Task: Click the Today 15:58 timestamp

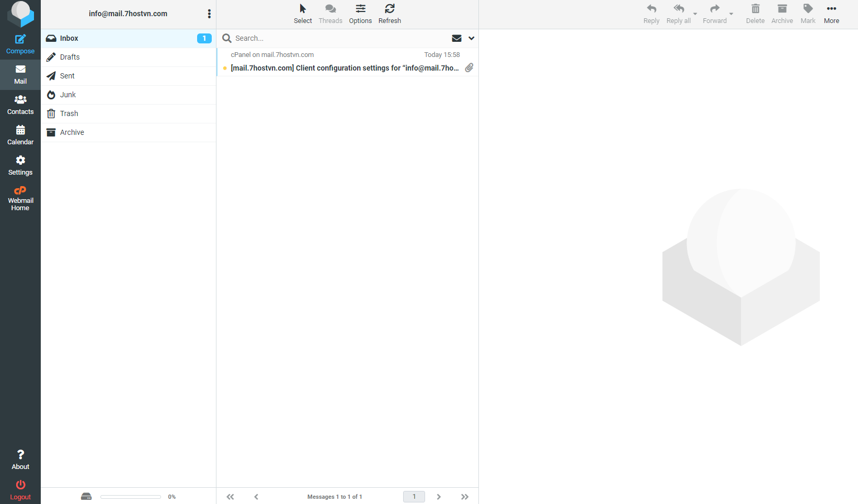Action: (x=442, y=54)
